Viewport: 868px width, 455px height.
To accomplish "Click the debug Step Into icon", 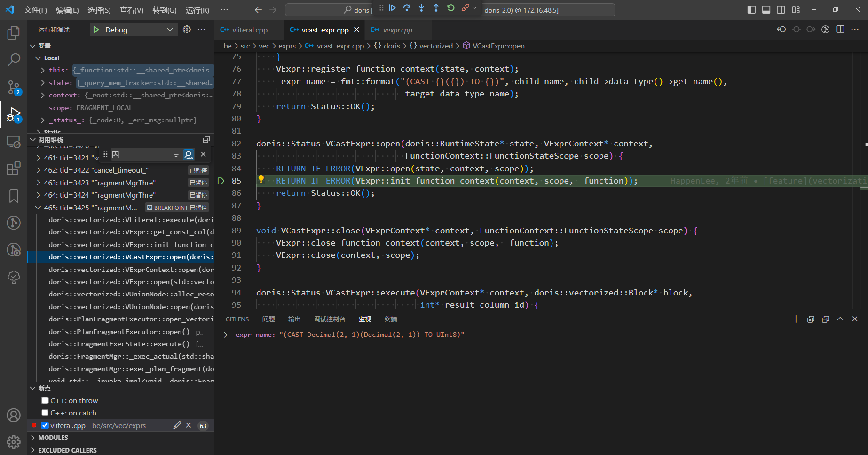I will pyautogui.click(x=421, y=8).
